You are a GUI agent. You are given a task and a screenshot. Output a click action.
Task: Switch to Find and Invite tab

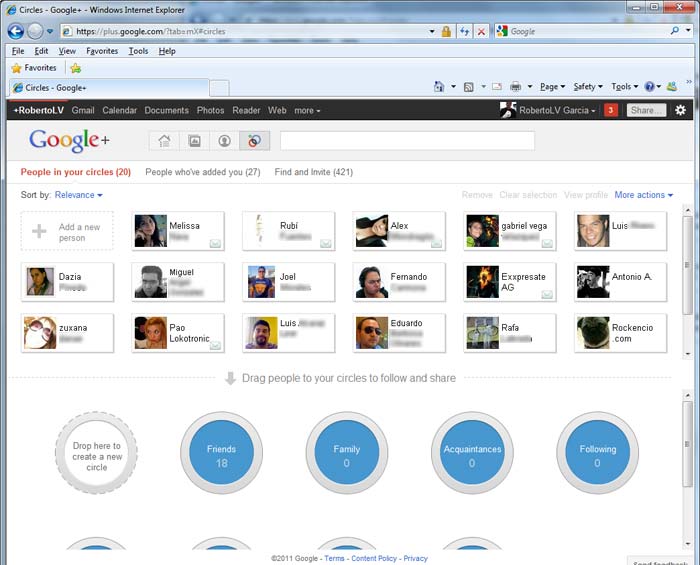click(x=314, y=172)
